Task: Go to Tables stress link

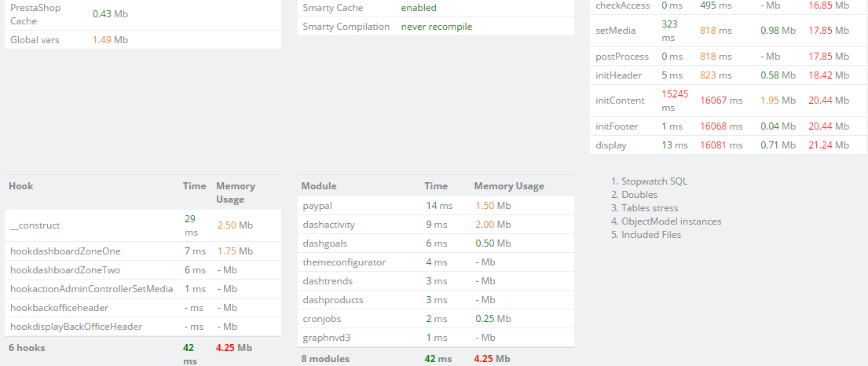Action: (650, 207)
